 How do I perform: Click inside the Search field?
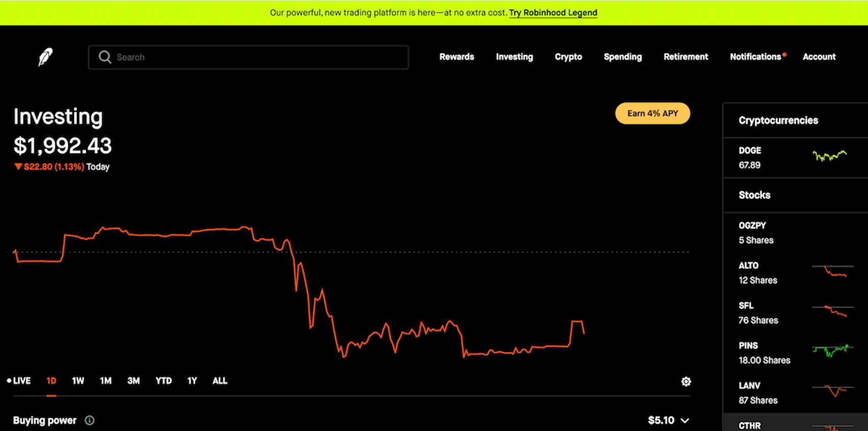(248, 57)
